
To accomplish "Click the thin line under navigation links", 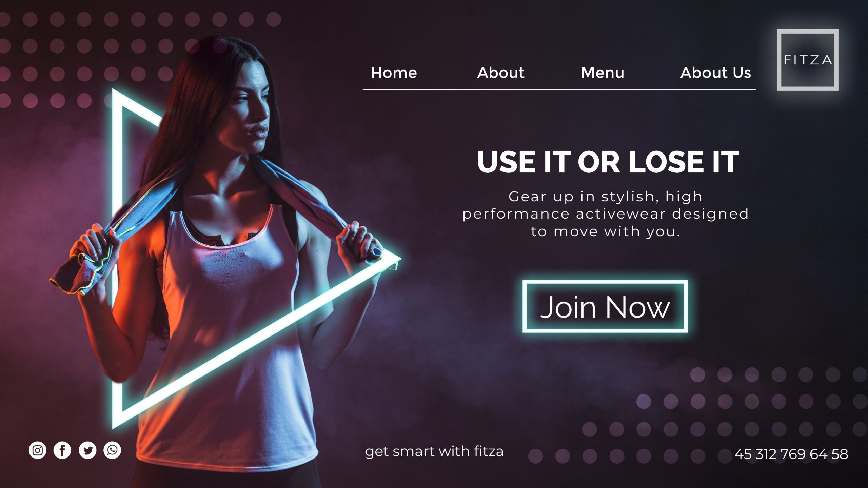I will click(x=559, y=89).
